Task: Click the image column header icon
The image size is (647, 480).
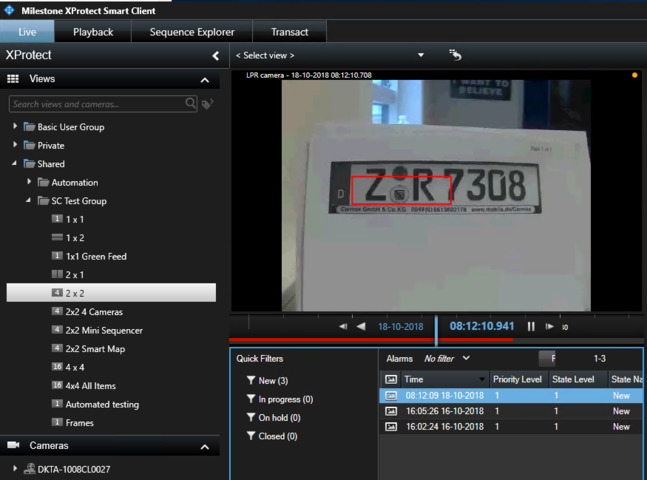Action: pos(391,380)
